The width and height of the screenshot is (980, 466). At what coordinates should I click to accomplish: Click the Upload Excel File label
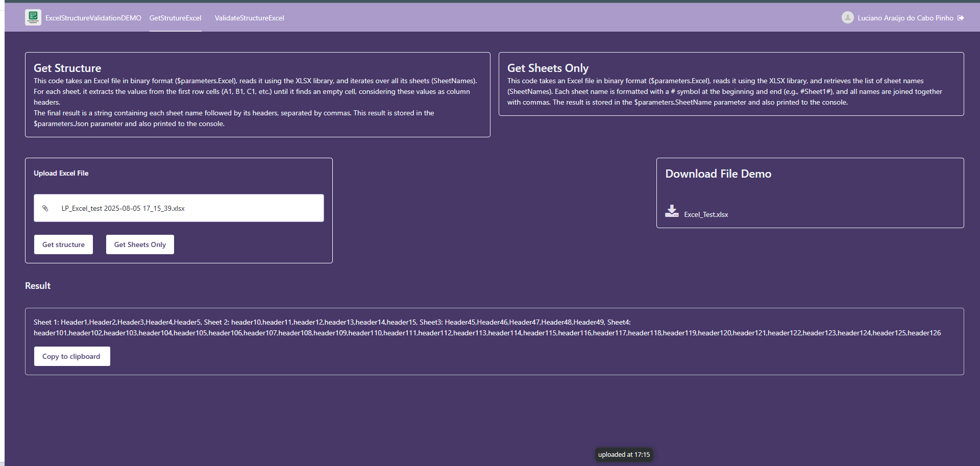[61, 173]
